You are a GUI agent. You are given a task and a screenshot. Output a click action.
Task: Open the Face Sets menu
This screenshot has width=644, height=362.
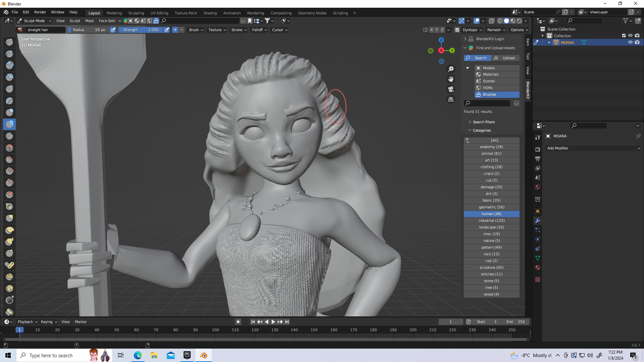107,21
